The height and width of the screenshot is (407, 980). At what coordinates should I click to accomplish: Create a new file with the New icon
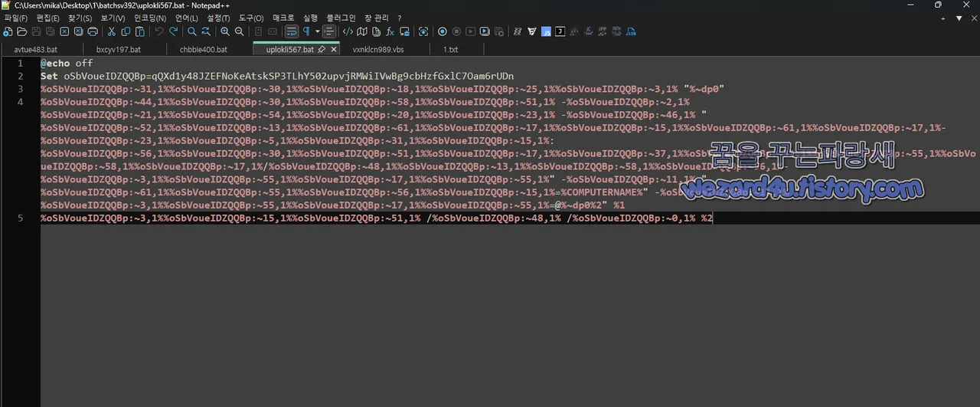[8, 31]
